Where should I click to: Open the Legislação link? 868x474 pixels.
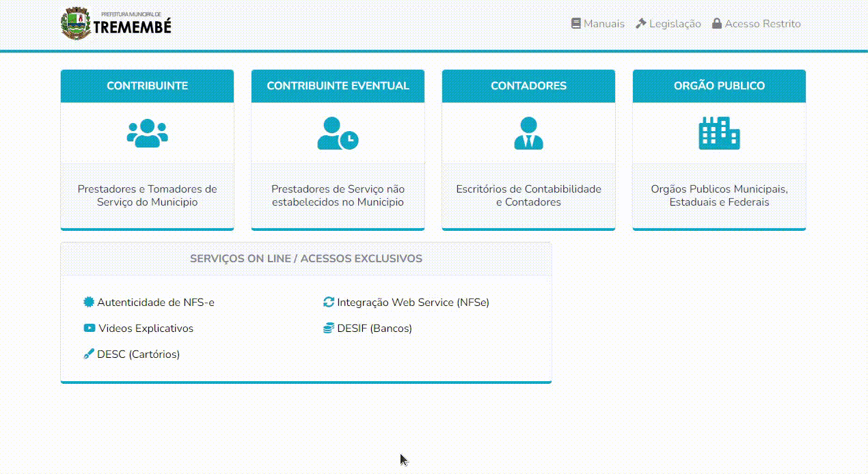click(x=675, y=23)
